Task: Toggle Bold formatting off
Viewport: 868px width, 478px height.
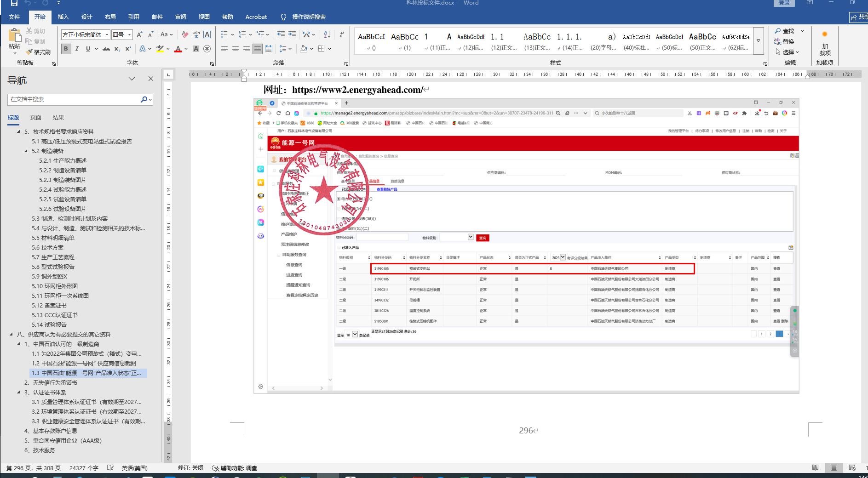Action: (x=66, y=49)
